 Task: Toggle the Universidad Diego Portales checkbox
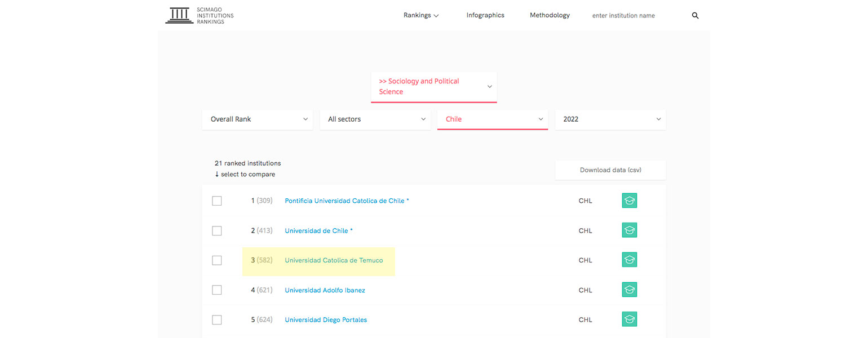point(217,320)
